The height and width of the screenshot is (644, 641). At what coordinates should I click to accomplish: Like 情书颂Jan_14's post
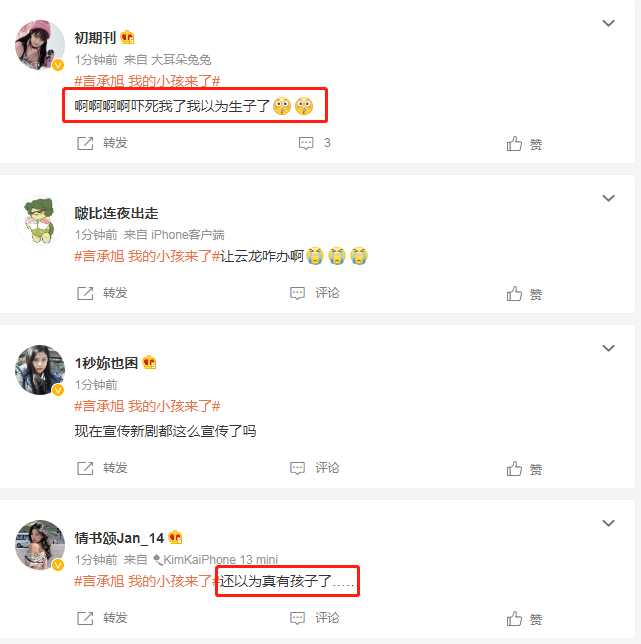(524, 619)
